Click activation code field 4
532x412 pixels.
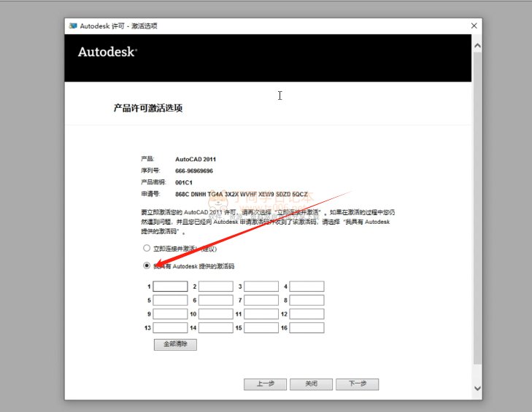click(x=307, y=287)
